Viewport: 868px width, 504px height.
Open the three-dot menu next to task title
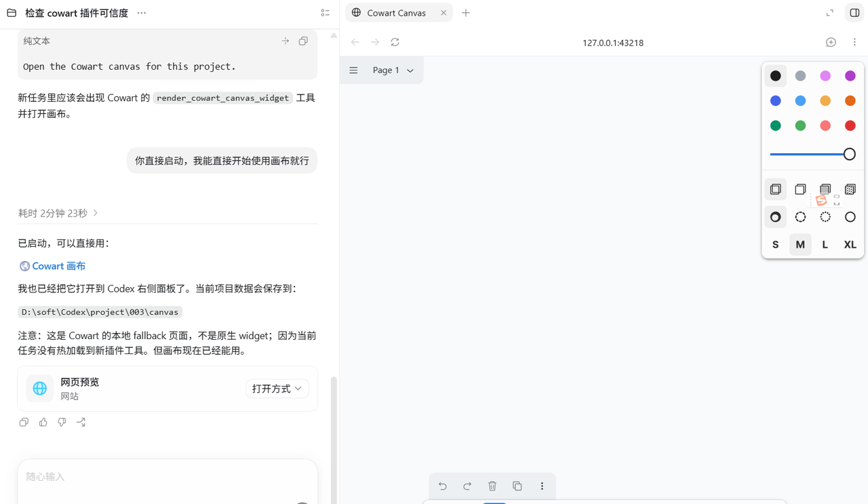pos(141,13)
